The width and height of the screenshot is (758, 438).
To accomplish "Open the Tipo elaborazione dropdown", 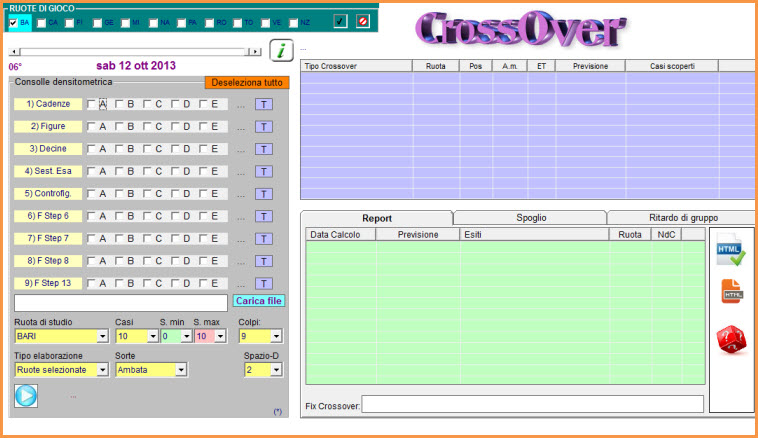I will tap(102, 370).
